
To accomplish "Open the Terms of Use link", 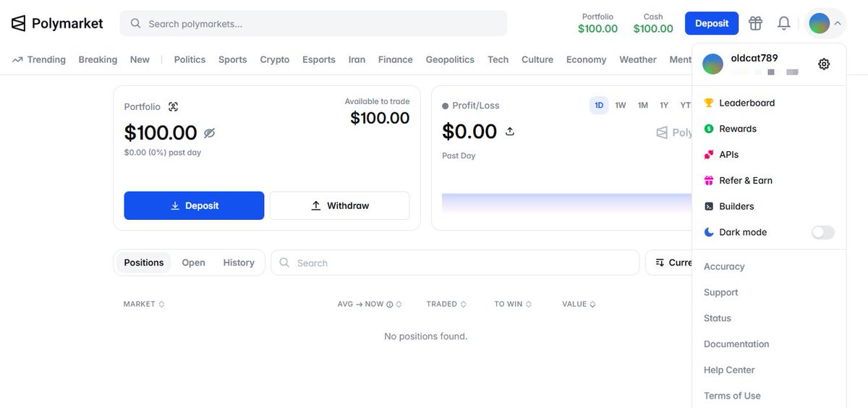I will tap(732, 396).
